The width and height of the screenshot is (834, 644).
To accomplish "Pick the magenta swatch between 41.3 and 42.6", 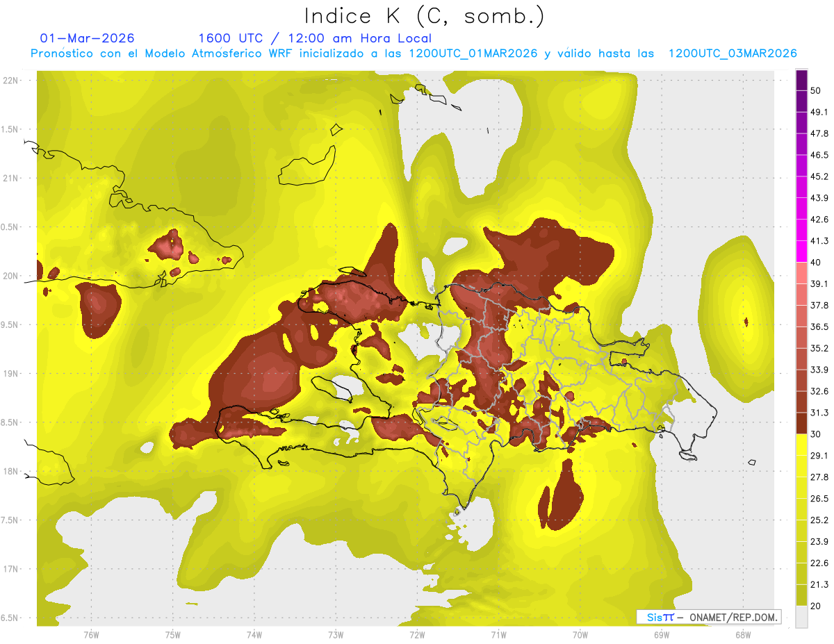I will [801, 230].
